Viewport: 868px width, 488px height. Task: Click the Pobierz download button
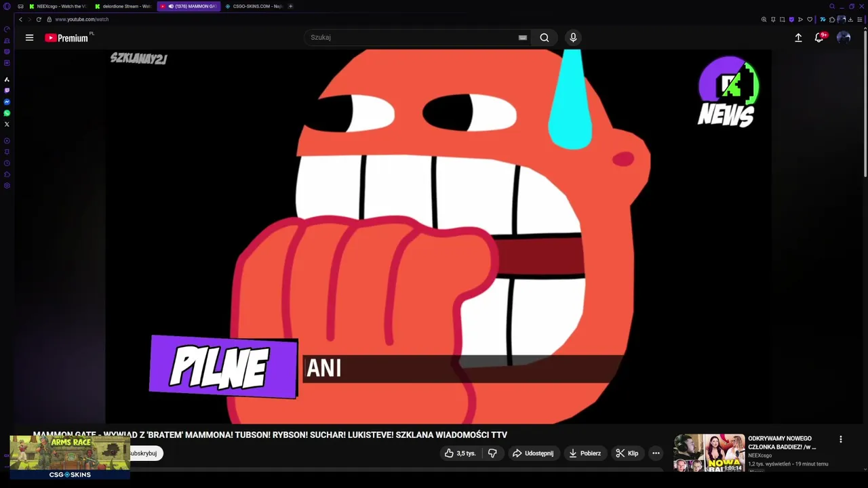point(585,453)
